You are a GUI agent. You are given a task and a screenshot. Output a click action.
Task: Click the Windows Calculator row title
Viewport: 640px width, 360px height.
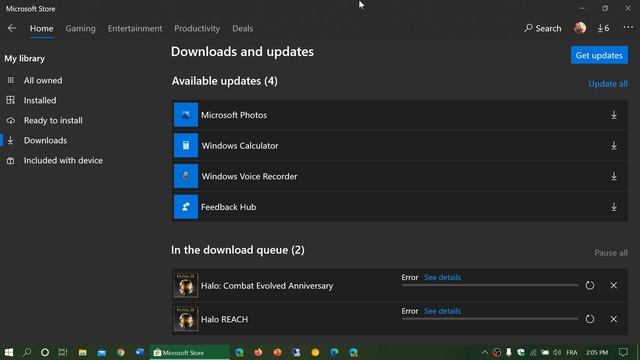coord(240,146)
